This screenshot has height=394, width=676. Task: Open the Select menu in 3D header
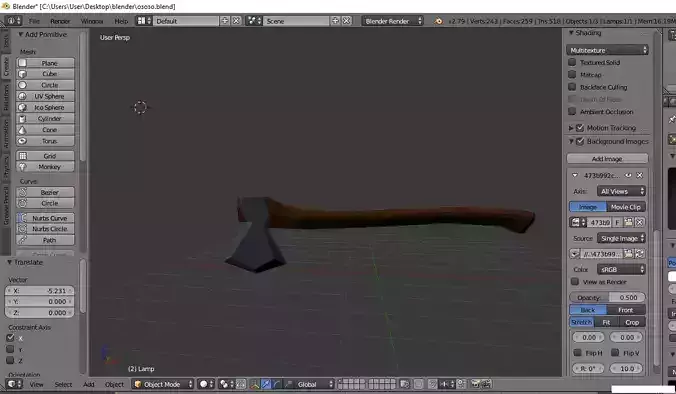click(x=63, y=385)
